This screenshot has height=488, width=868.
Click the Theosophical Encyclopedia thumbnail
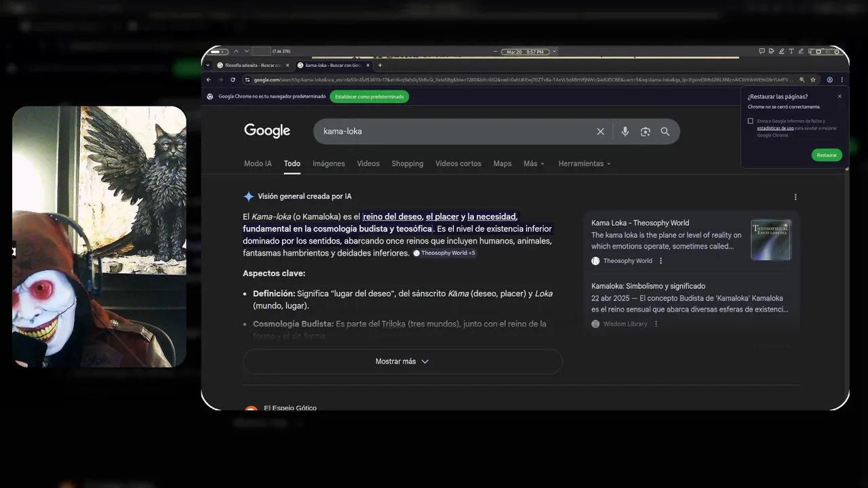point(771,240)
